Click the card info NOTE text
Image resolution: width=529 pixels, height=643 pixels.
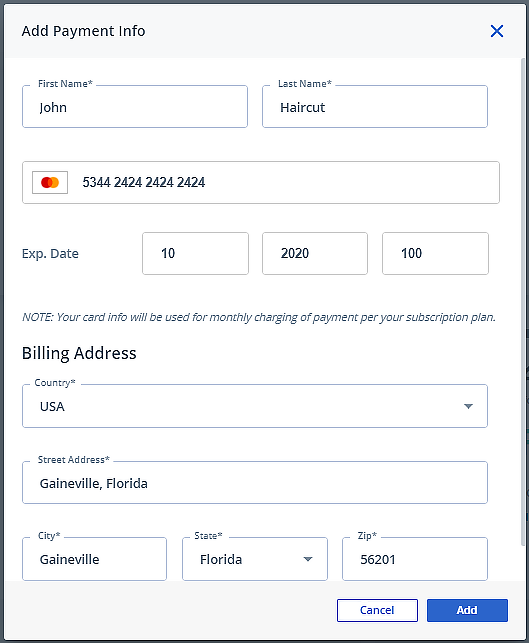click(x=259, y=317)
